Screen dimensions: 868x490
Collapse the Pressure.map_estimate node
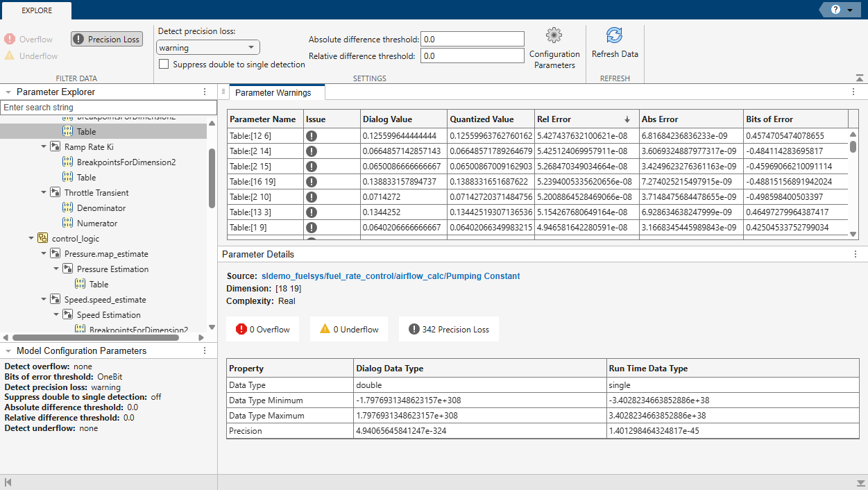44,253
